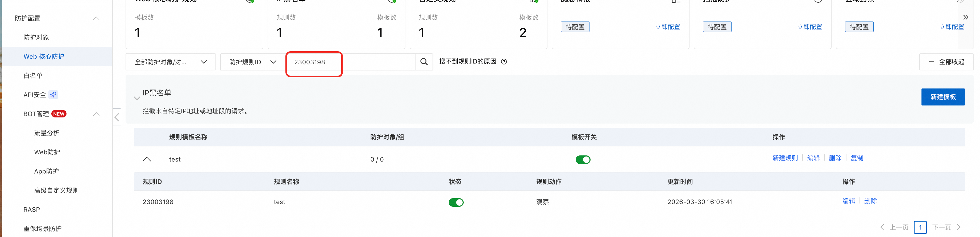Viewport: 980px width, 237px height.
Task: Collapse the left sidebar with arrow handle
Action: pos(117,117)
